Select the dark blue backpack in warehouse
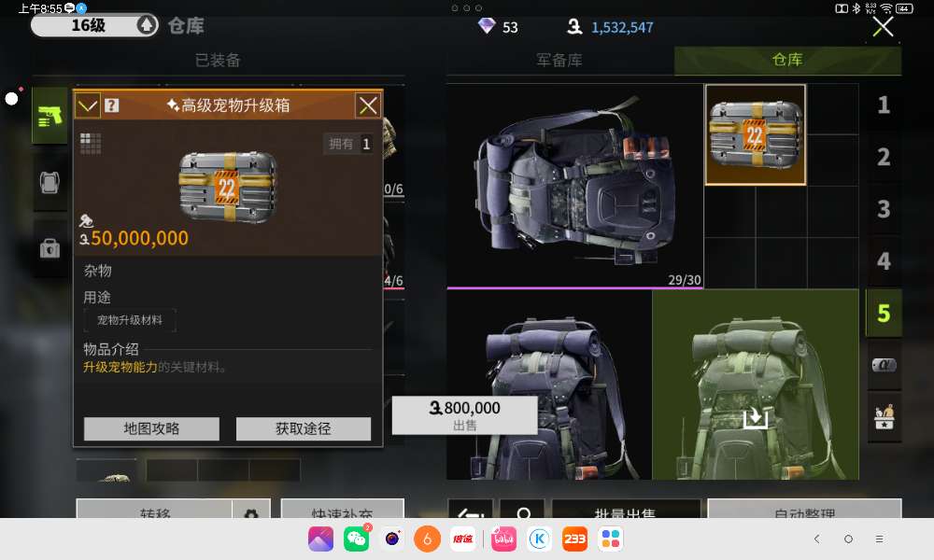 point(549,385)
